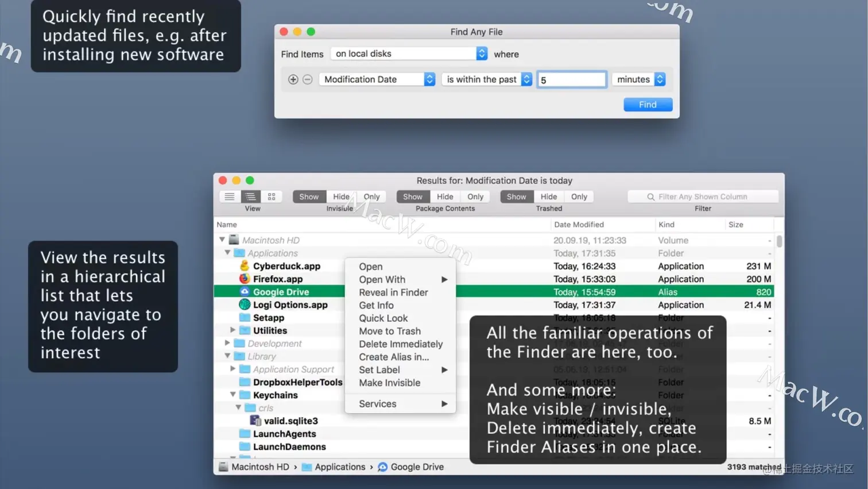Remove the search criterion with minus icon
Screen dimensions: 868x489
pyautogui.click(x=308, y=79)
